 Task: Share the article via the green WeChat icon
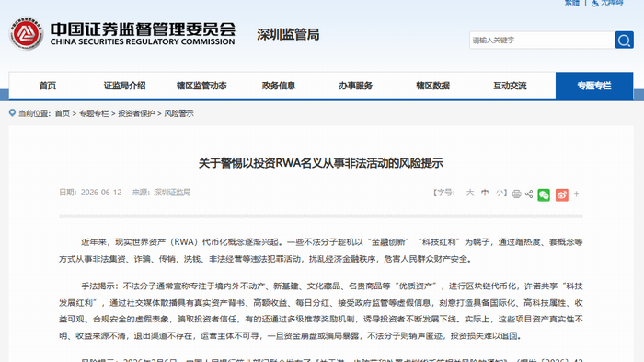[544, 194]
